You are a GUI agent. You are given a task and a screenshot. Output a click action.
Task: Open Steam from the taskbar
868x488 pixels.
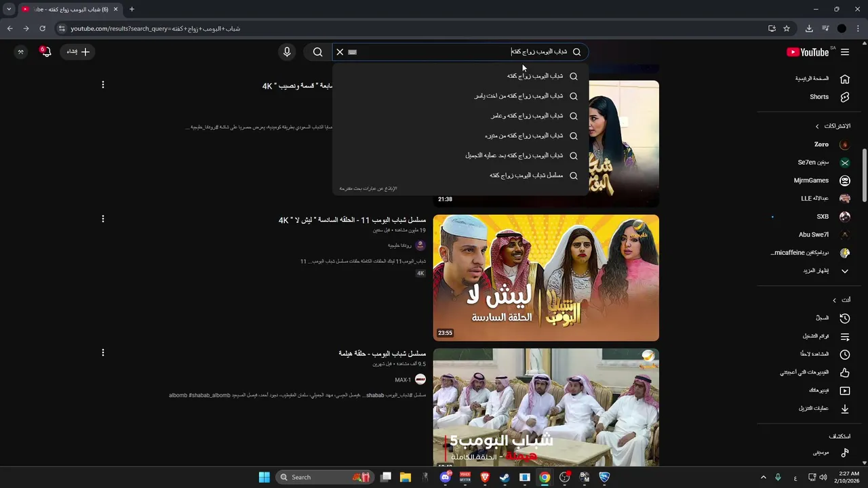(x=505, y=477)
